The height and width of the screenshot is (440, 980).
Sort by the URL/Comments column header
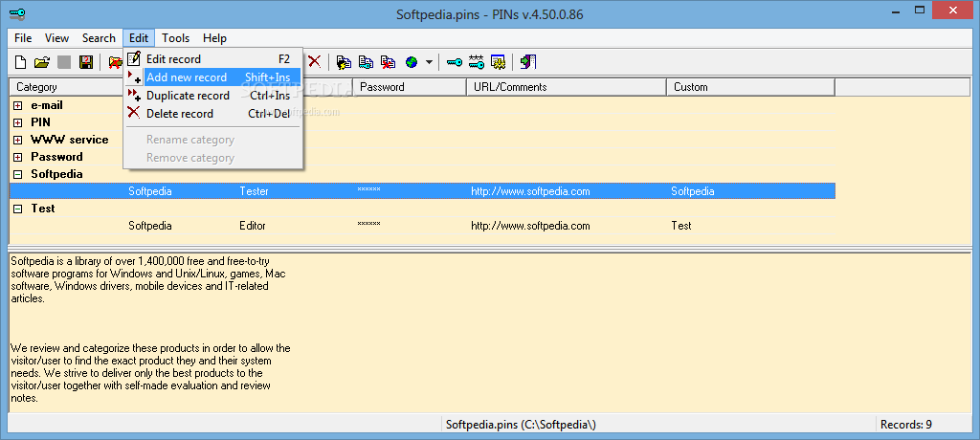pyautogui.click(x=567, y=87)
